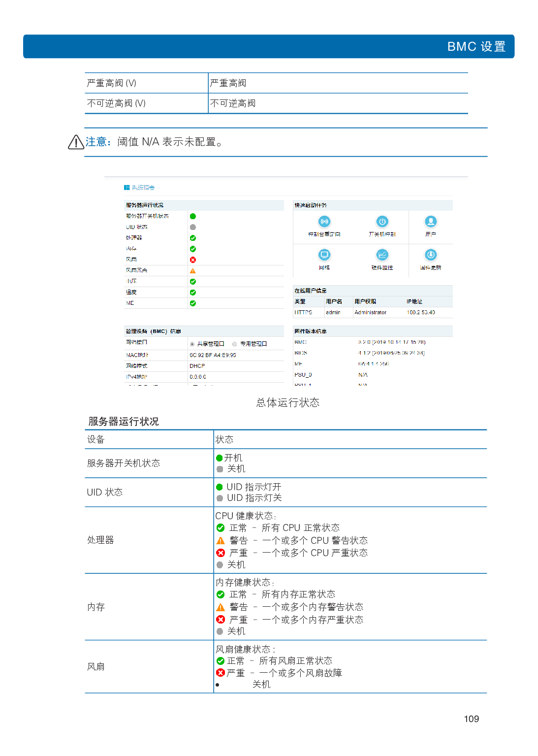Click the DHCP network mode value
The height and width of the screenshot is (756, 538).
point(197,366)
